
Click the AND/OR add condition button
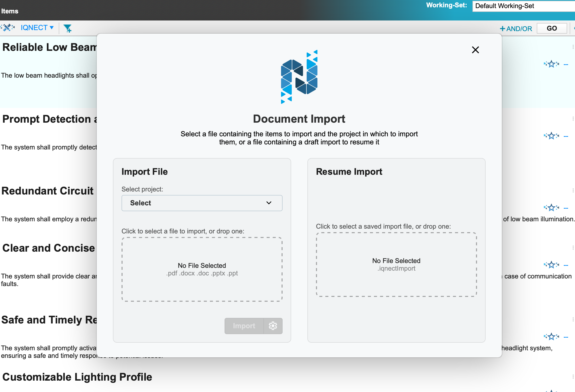point(516,29)
